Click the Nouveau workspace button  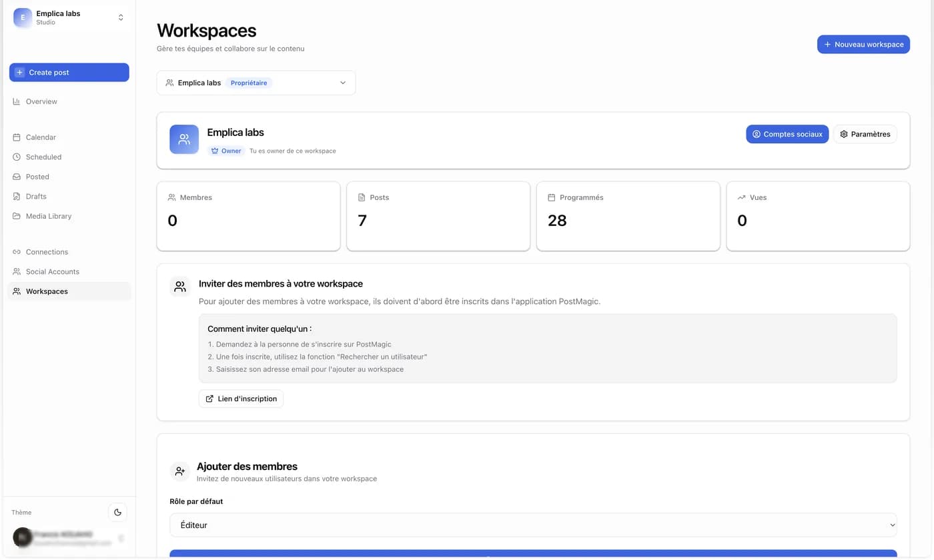863,45
